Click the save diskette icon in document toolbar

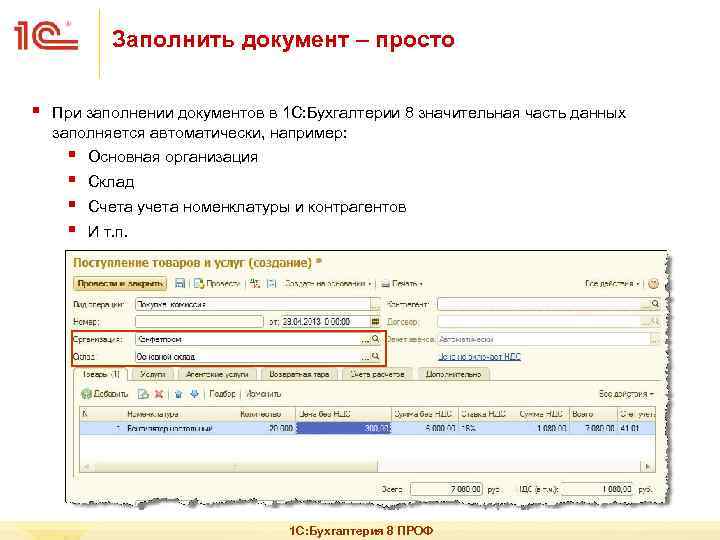[x=180, y=284]
